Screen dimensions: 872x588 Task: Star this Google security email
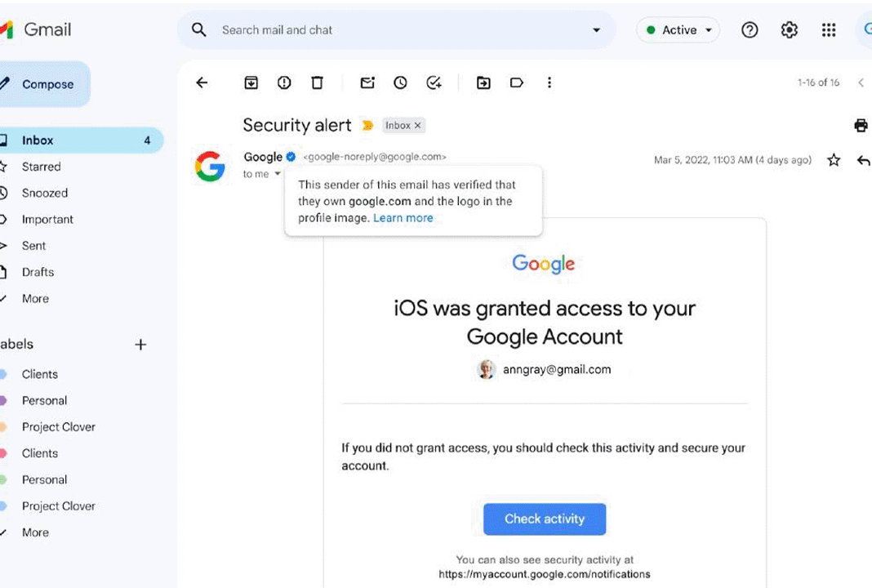point(833,160)
